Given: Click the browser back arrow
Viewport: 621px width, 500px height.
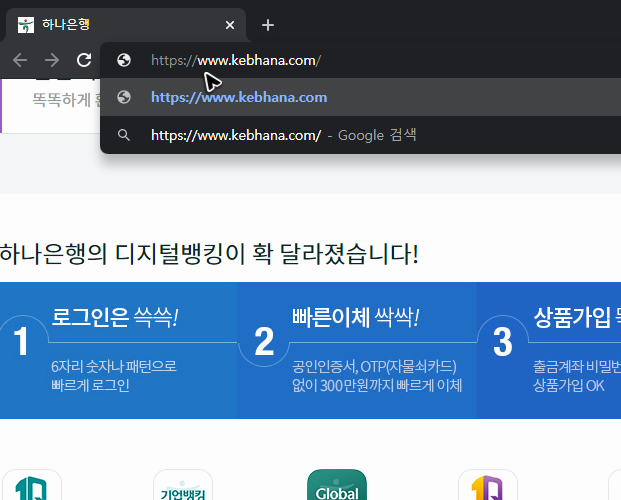Looking at the screenshot, I should [20, 60].
